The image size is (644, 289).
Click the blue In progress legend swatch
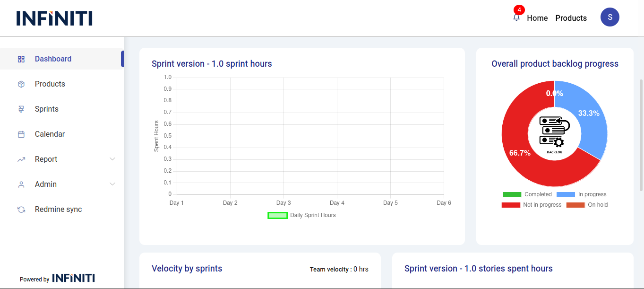pos(566,194)
